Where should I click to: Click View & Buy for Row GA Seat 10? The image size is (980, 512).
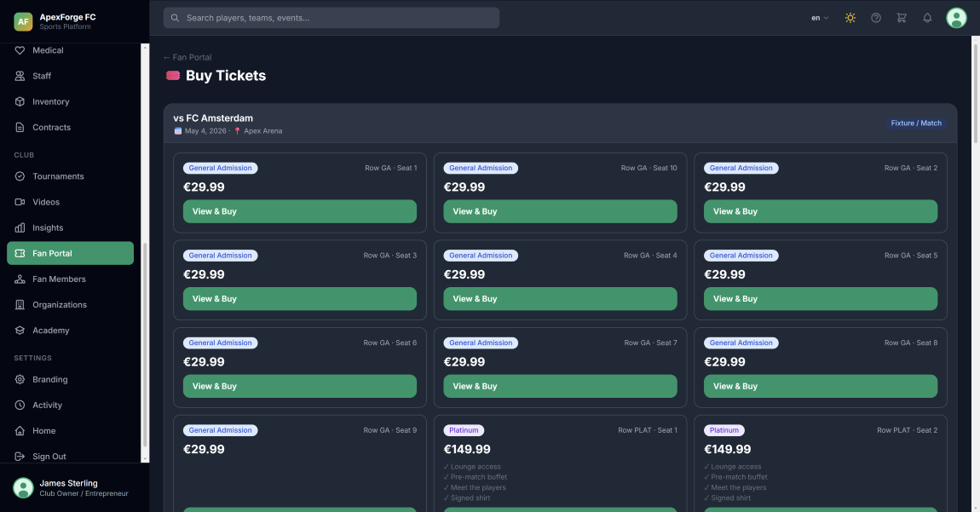(x=560, y=211)
